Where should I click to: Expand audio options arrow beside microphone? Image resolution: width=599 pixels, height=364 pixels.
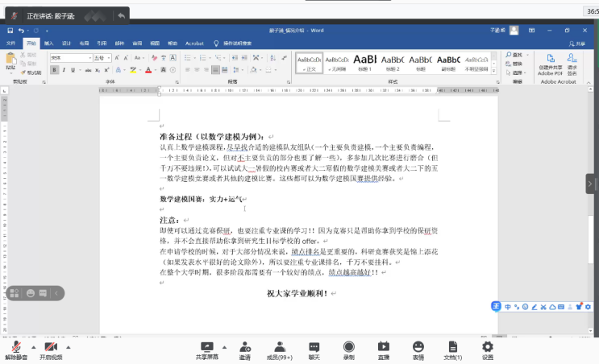pyautogui.click(x=31, y=345)
